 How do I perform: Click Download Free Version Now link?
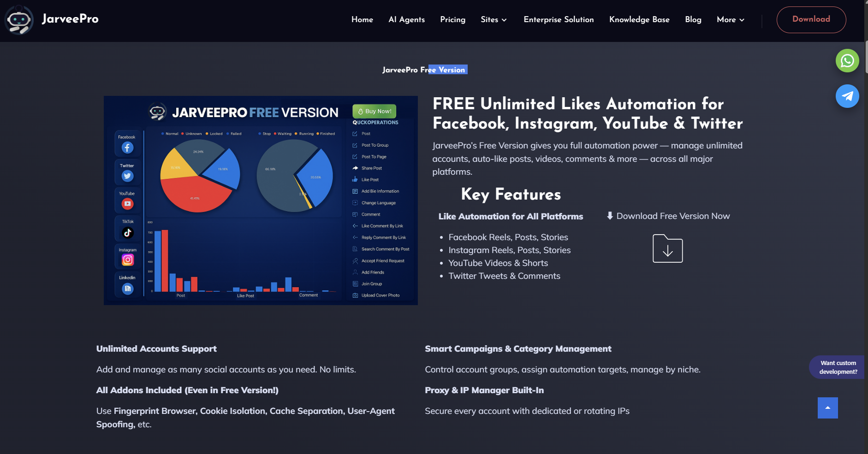coord(673,216)
